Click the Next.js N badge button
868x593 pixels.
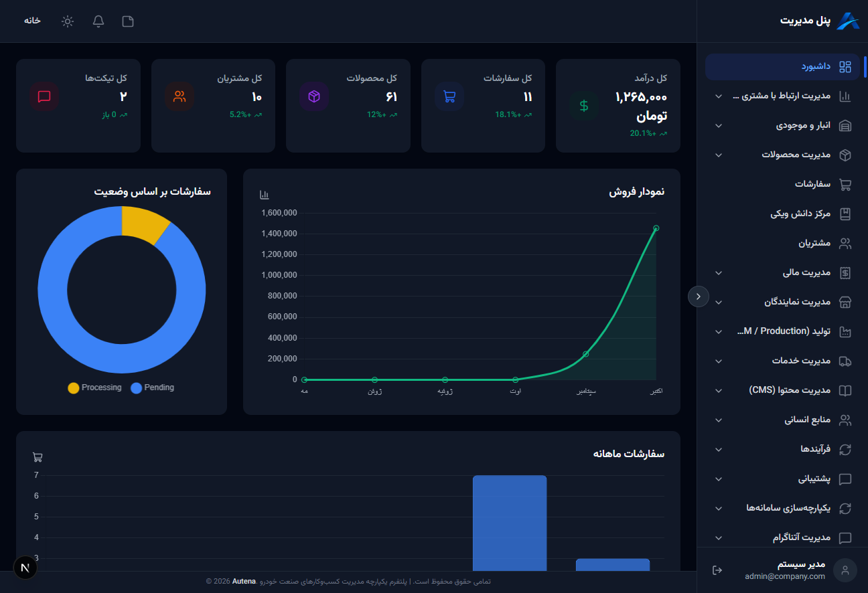point(25,568)
